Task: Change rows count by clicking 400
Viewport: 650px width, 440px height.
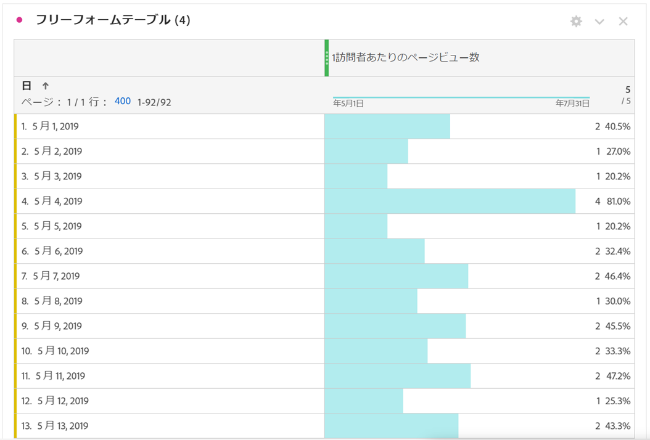Action: (122, 101)
